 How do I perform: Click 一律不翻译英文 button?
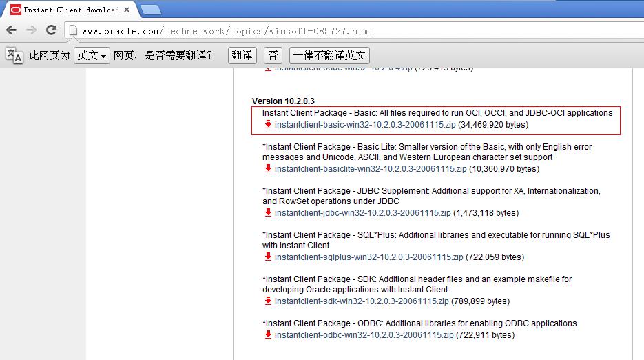point(329,56)
